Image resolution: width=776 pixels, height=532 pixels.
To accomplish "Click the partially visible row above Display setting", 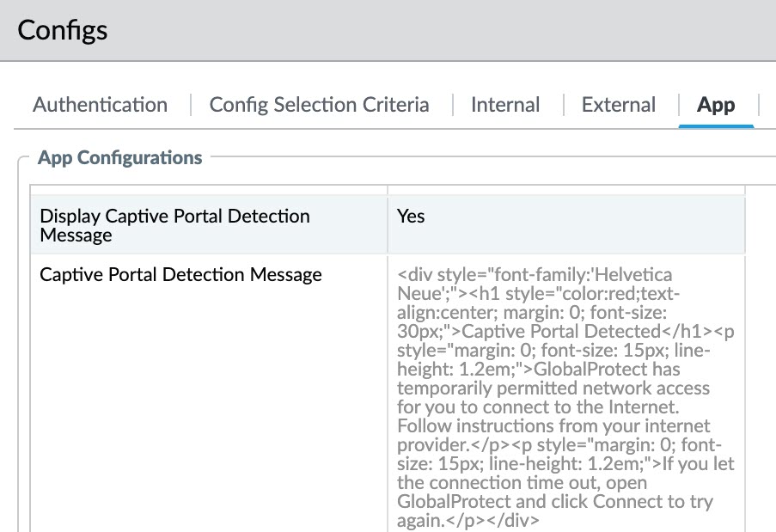I will (208, 188).
